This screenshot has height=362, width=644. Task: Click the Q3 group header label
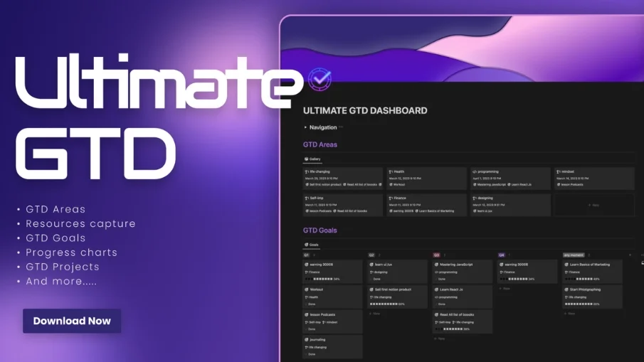(x=436, y=255)
